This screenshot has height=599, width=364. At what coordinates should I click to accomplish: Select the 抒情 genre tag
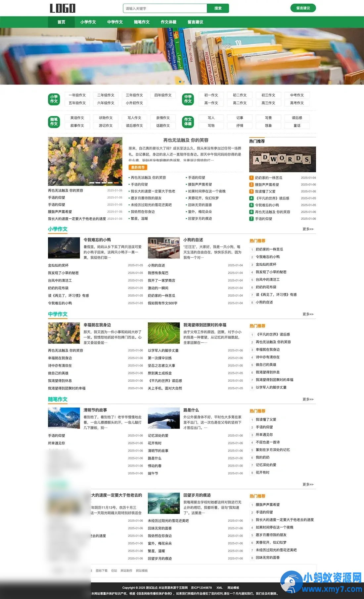[x=240, y=126]
